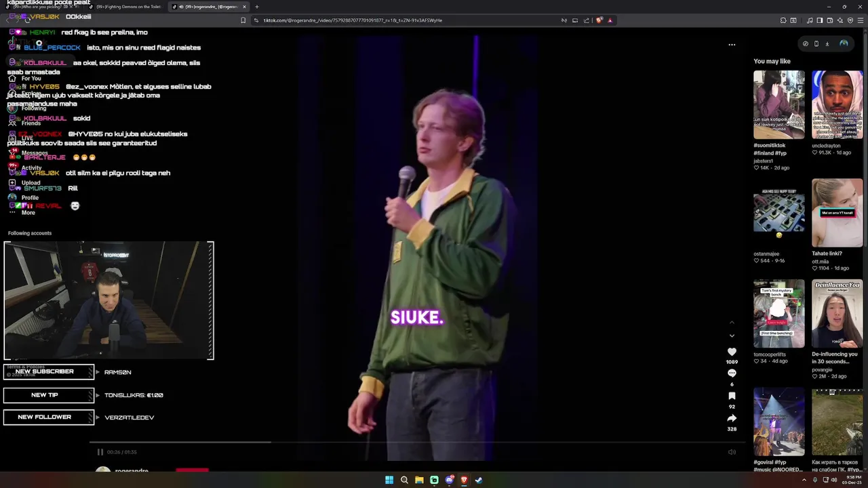Save video with the bookmark icon
Viewport: 868px width, 488px height.
pyautogui.click(x=732, y=396)
